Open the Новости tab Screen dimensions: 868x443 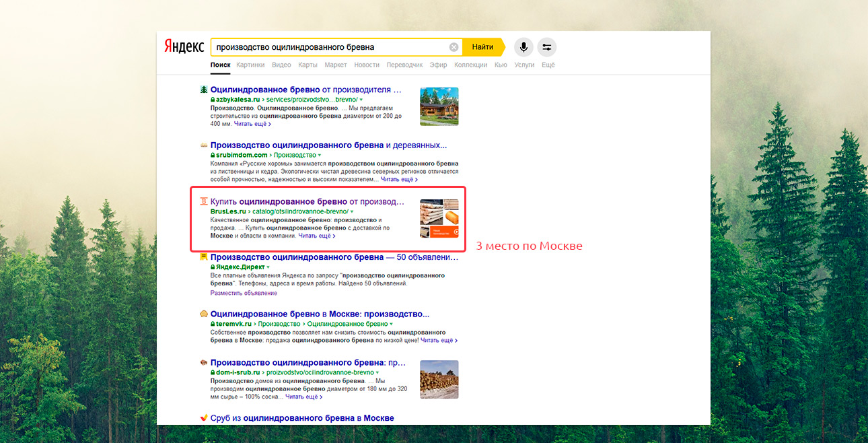367,65
